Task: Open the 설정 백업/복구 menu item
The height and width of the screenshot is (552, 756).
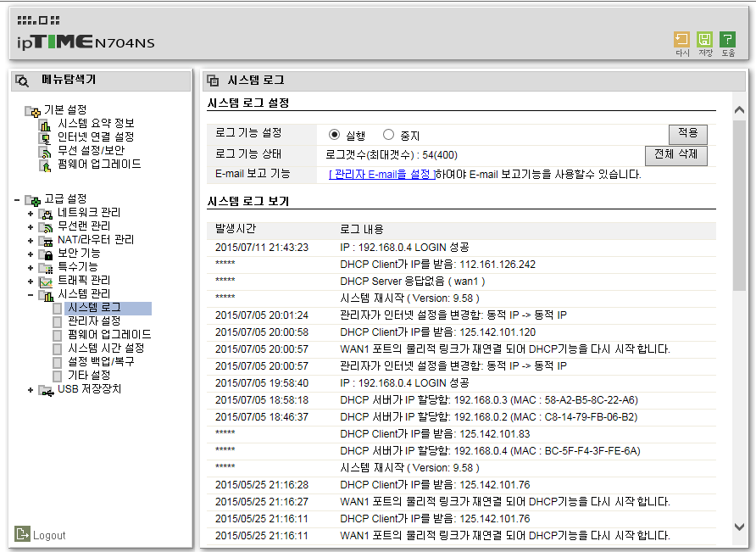Action: pyautogui.click(x=101, y=361)
